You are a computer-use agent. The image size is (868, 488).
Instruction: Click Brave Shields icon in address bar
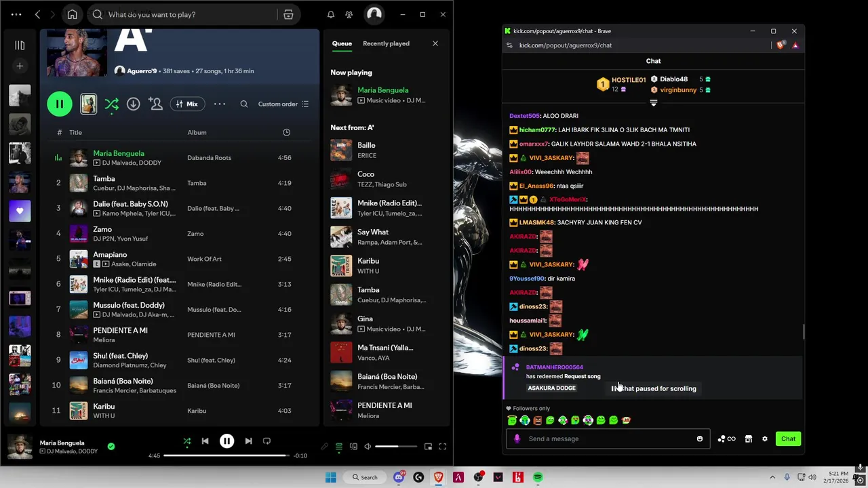[781, 45]
